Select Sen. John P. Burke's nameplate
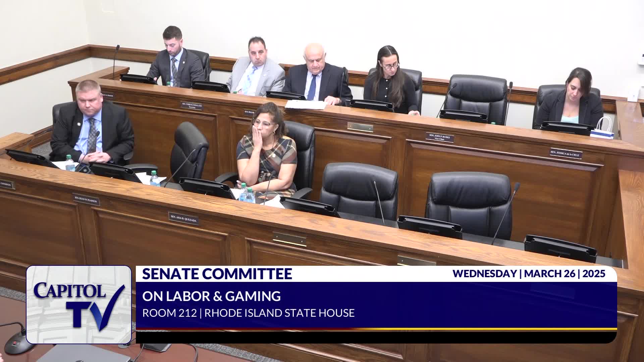This screenshot has height=362, width=644. click(439, 137)
